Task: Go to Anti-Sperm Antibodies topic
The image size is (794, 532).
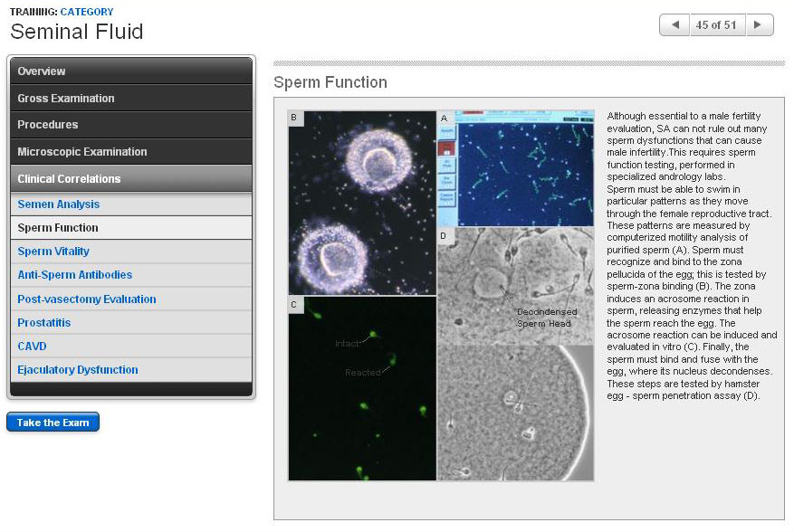Action: point(75,275)
